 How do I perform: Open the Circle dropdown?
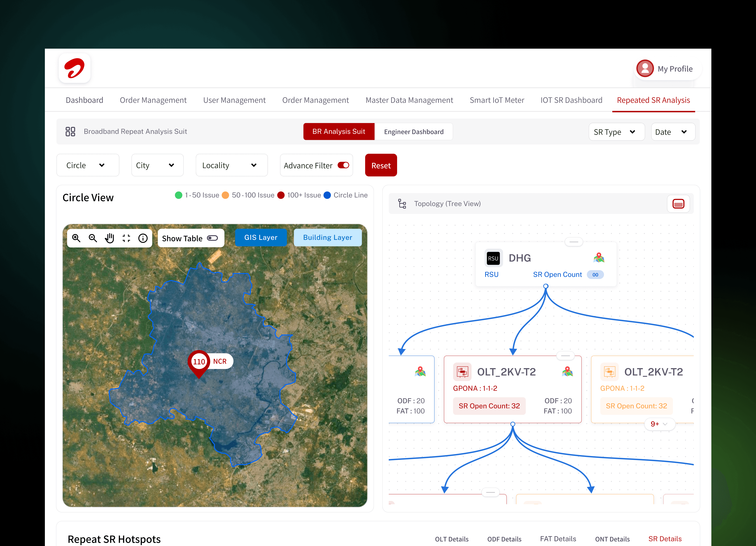point(87,165)
